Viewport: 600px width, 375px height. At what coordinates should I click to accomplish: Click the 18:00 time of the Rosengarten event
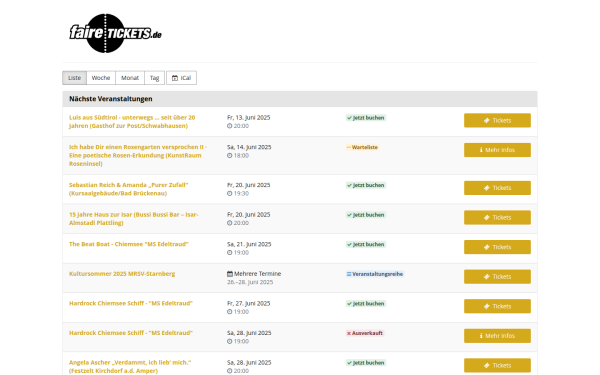pos(241,156)
